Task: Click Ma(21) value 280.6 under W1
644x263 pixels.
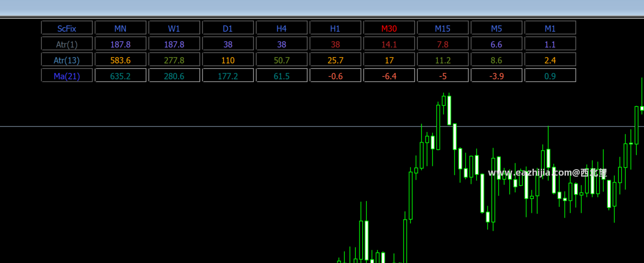Action: click(x=174, y=75)
